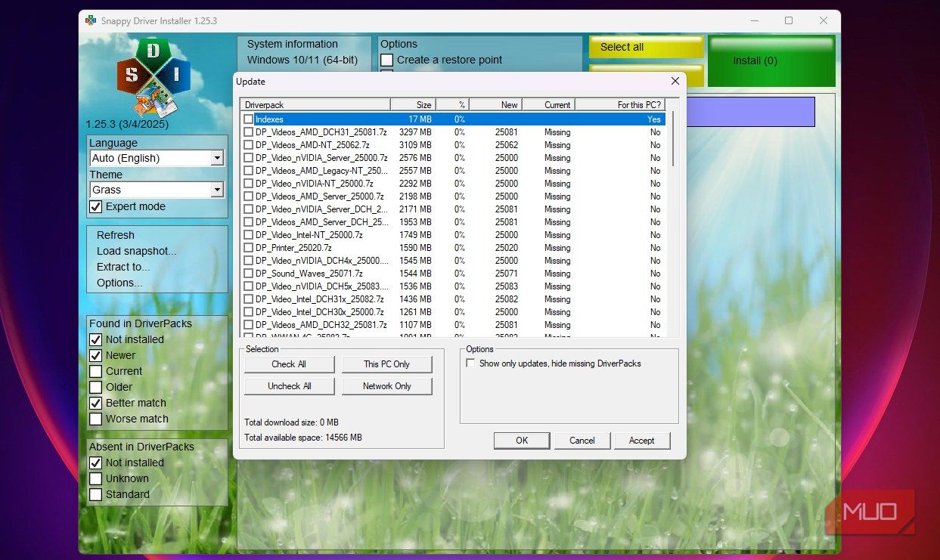Choose Extract to... menu entry
Viewport: 940px width, 560px height.
click(123, 267)
